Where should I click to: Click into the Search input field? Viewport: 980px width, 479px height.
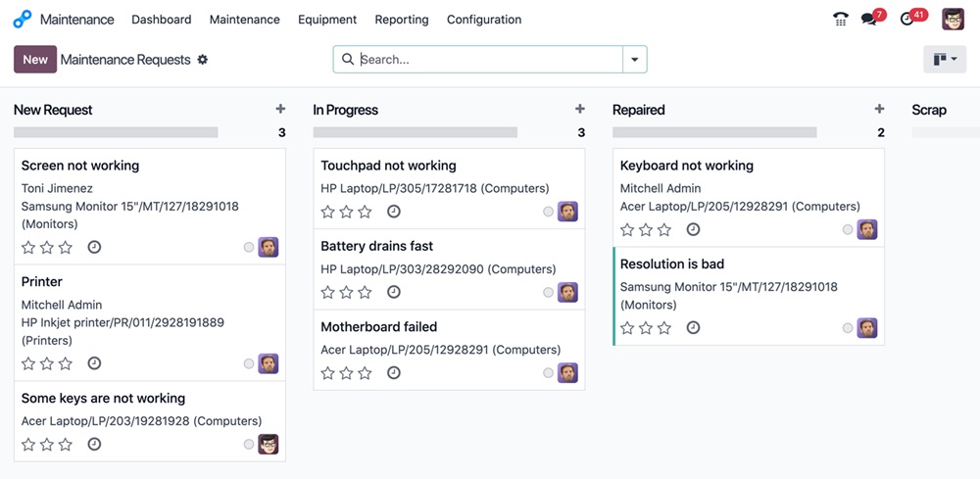(x=488, y=60)
